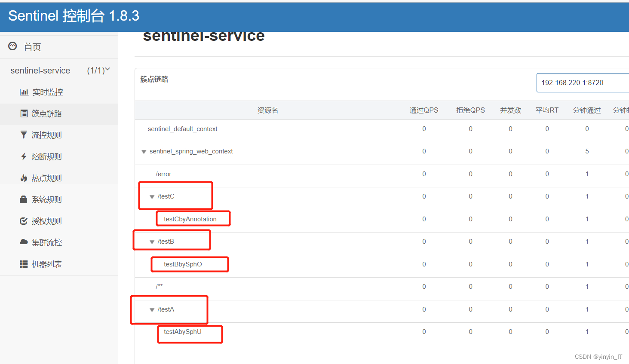This screenshot has width=629, height=364.
Task: Open 系统规则 system rules
Action: click(47, 199)
